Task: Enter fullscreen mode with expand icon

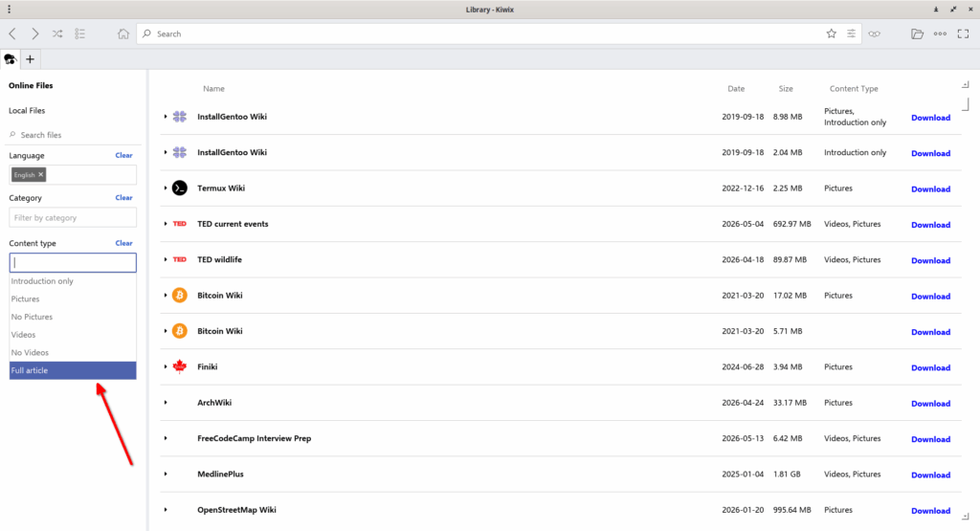Action: [963, 33]
